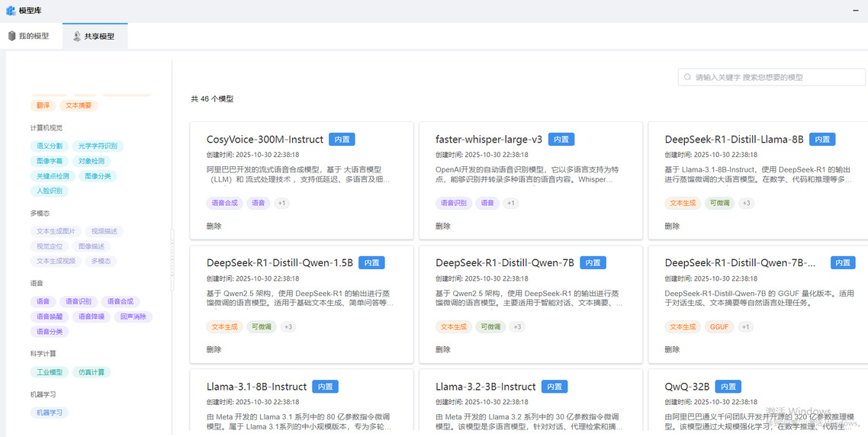Open the Llama-3.1-8B-Instruct model title
868x437 pixels.
pyautogui.click(x=256, y=387)
